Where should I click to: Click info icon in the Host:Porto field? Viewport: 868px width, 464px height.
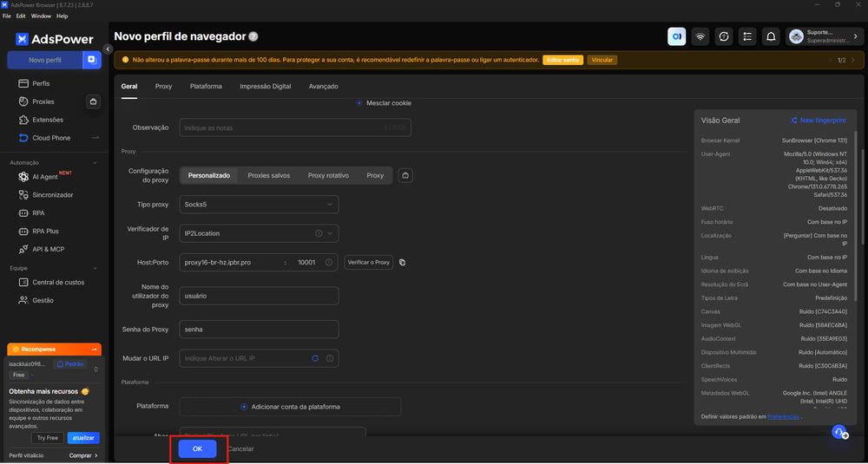pyautogui.click(x=329, y=262)
